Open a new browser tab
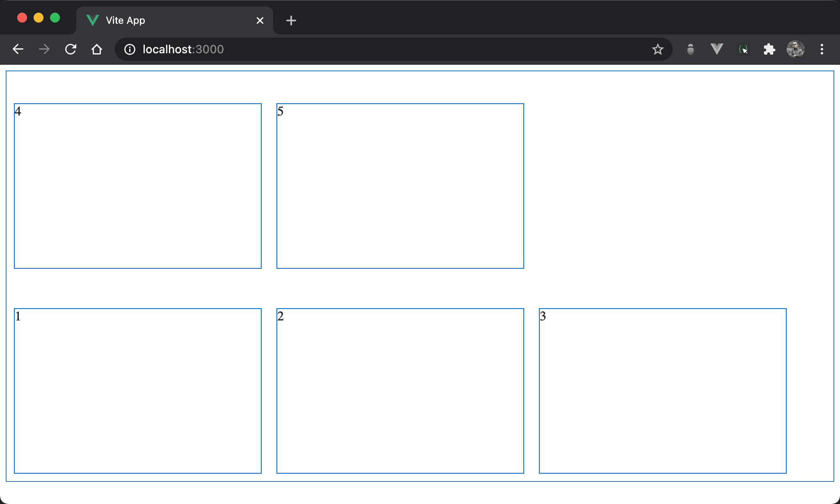Screen dimensions: 840x504 coord(291,20)
